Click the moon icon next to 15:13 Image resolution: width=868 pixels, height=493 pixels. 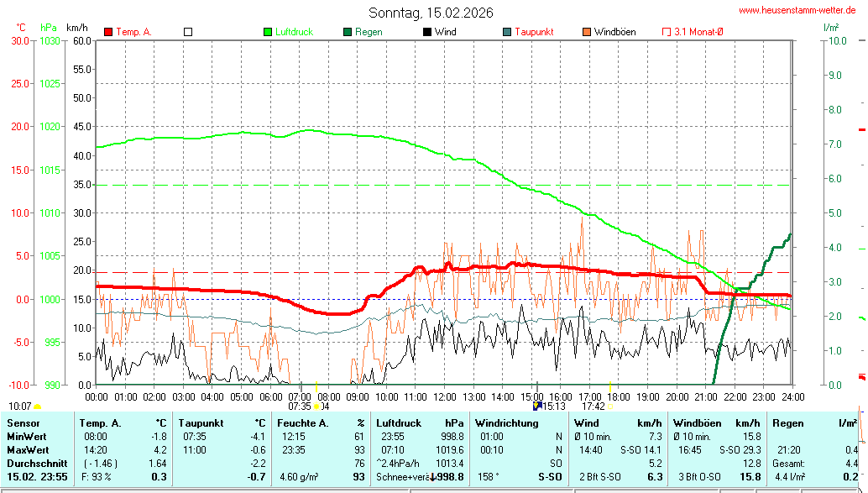click(537, 406)
